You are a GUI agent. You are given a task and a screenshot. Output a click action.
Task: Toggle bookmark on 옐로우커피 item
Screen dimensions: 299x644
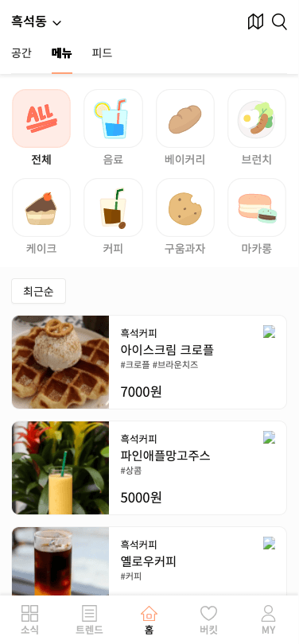click(269, 543)
